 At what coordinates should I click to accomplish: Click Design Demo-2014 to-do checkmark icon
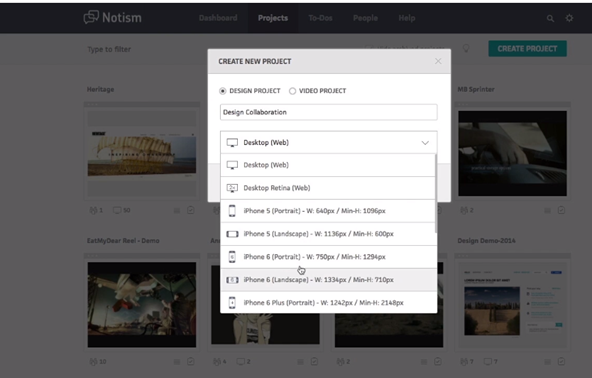click(x=561, y=361)
